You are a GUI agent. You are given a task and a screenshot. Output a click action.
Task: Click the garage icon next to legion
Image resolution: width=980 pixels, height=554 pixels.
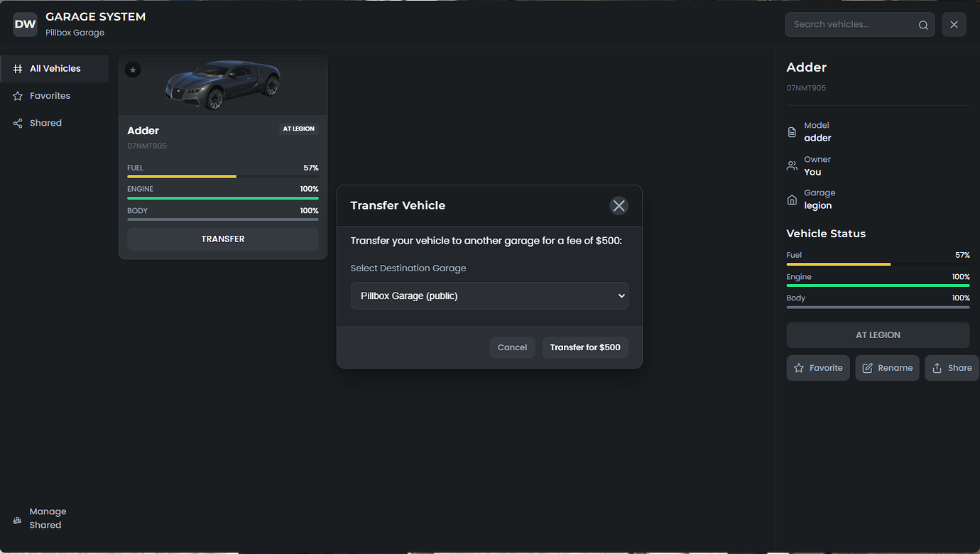tap(792, 199)
